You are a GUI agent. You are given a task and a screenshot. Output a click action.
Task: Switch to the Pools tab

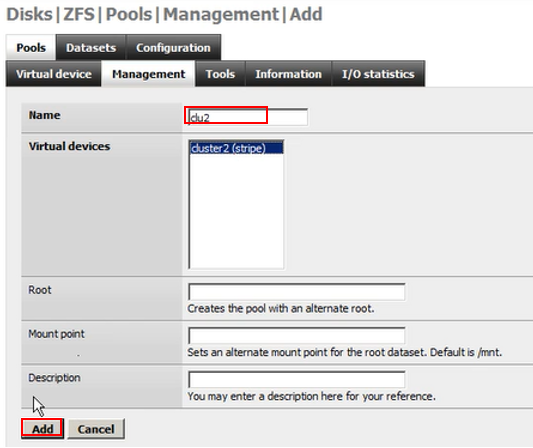click(31, 48)
